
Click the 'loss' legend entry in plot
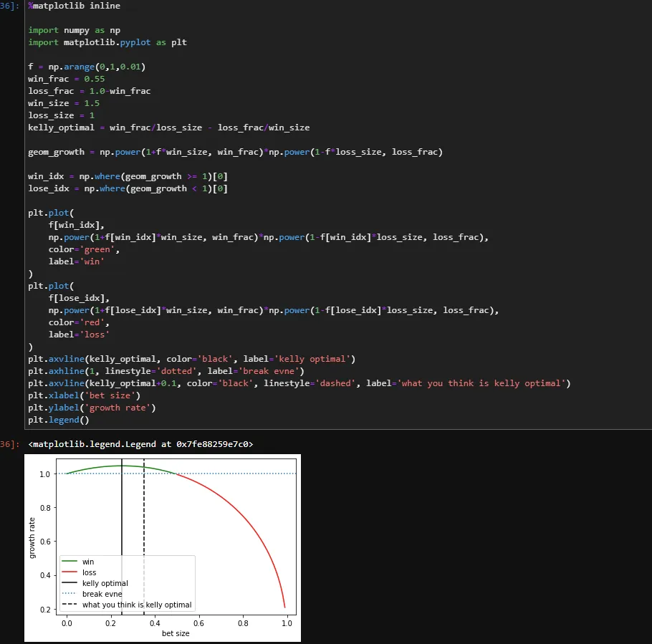click(x=79, y=572)
